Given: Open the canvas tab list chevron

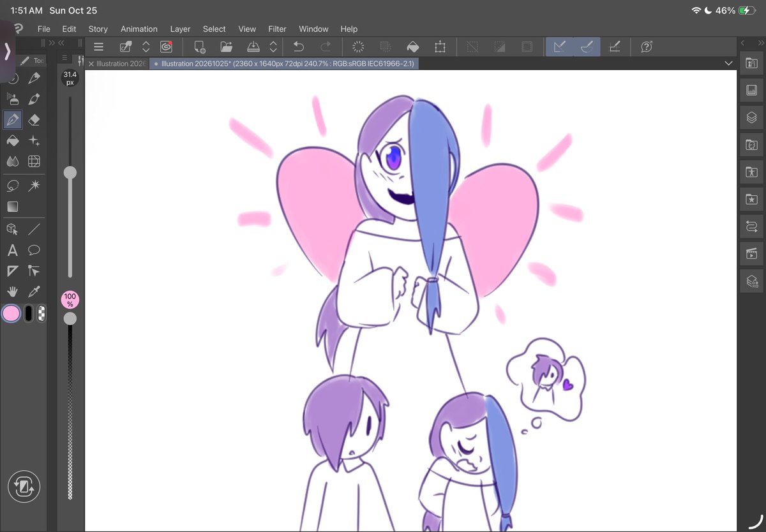Looking at the screenshot, I should (x=729, y=64).
